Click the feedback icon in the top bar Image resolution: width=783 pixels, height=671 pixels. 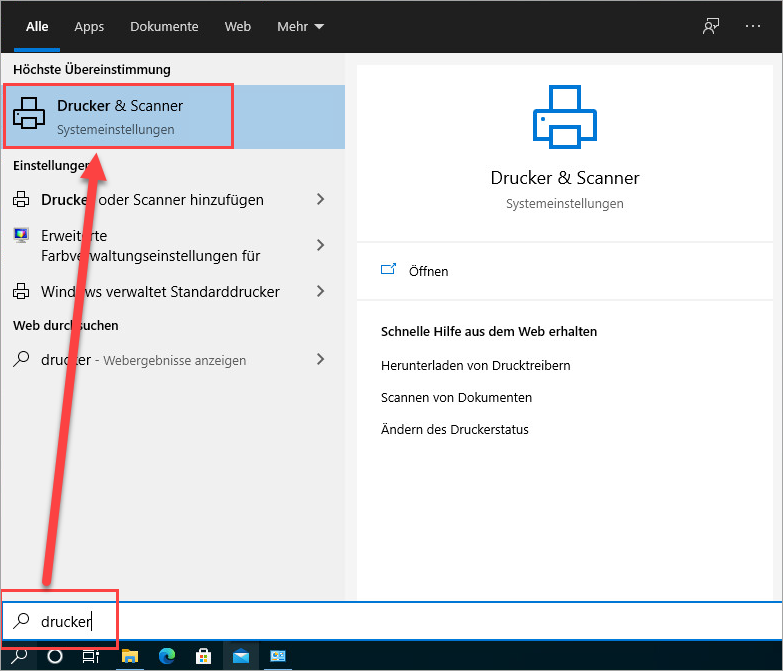pyautogui.click(x=711, y=26)
